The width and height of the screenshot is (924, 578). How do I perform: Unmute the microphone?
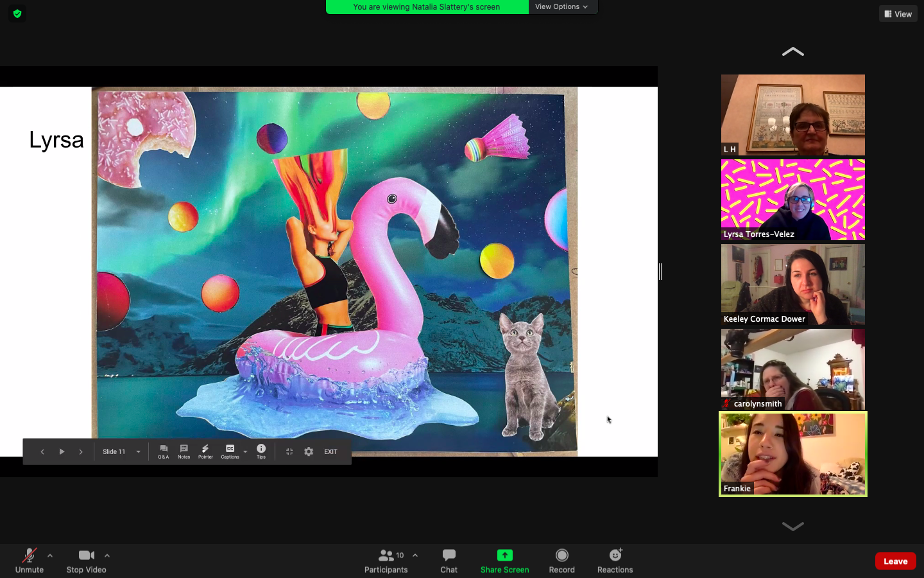click(29, 560)
